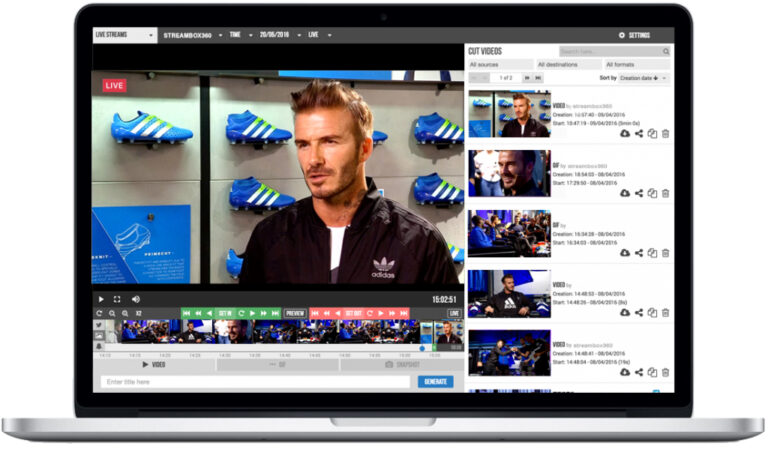Click the red SET OUT button
The width and height of the screenshot is (768, 452).
click(x=354, y=313)
